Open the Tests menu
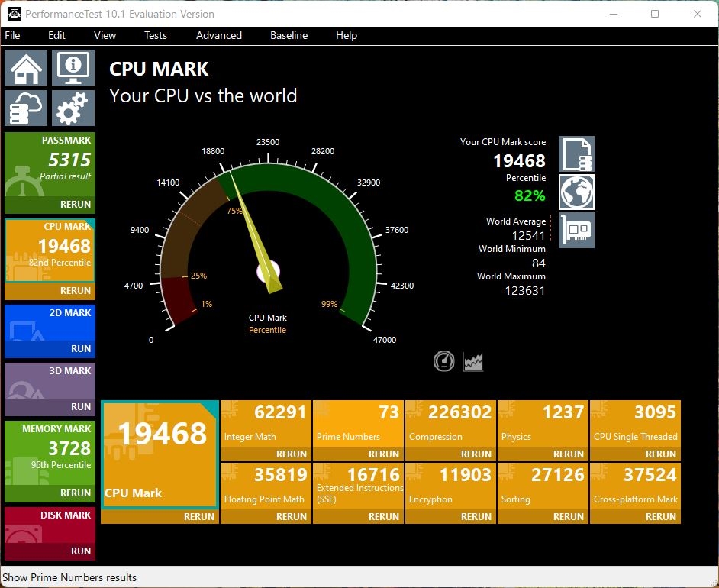719x588 pixels. coord(156,36)
